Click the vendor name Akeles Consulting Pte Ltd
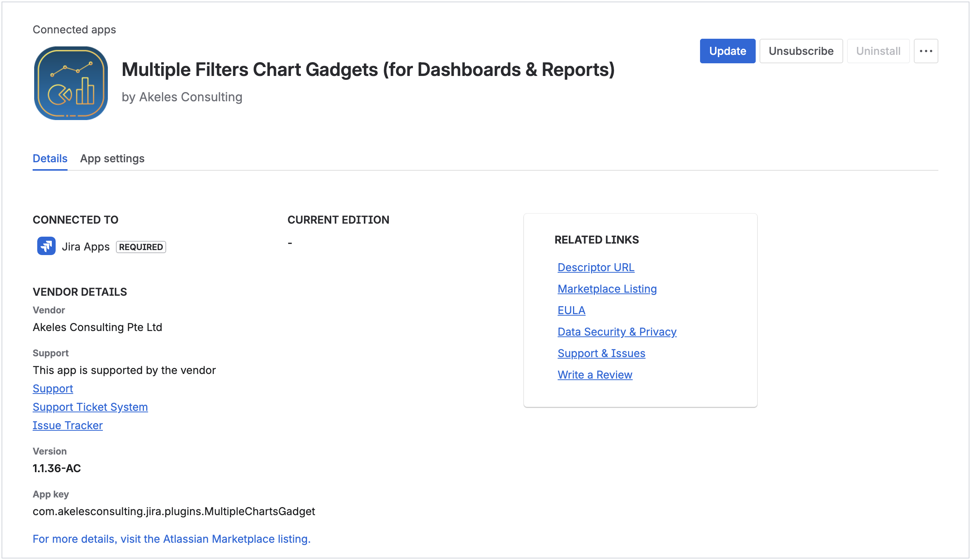 click(x=97, y=327)
